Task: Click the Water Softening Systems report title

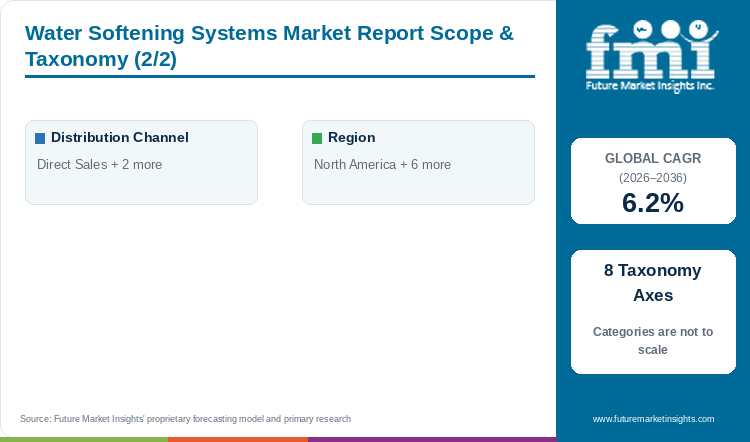Action: click(x=269, y=46)
